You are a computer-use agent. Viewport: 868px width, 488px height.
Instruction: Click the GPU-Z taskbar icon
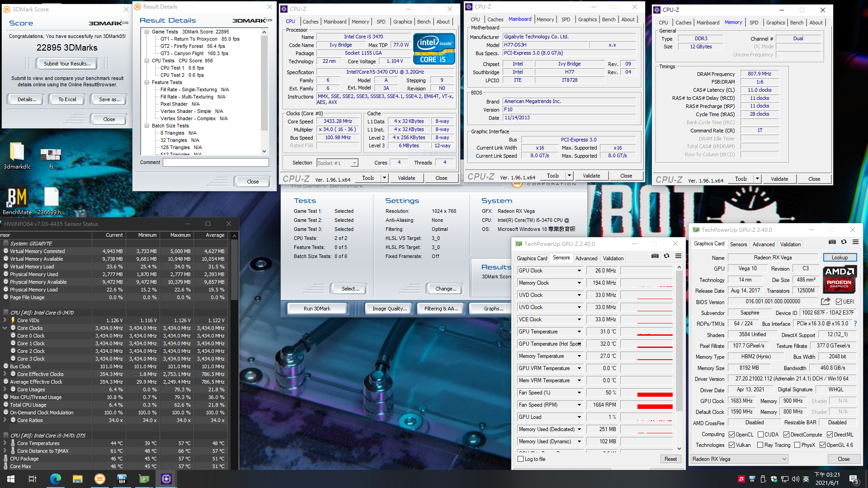point(144,479)
